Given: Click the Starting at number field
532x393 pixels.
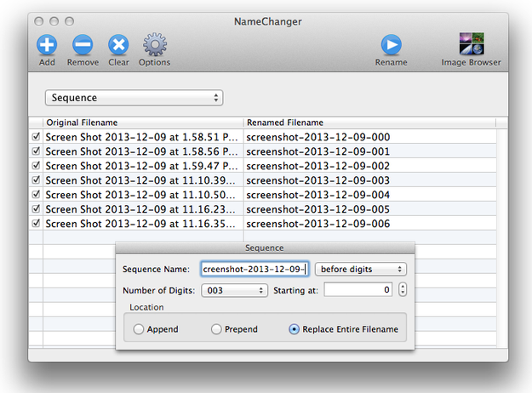Looking at the screenshot, I should point(358,290).
